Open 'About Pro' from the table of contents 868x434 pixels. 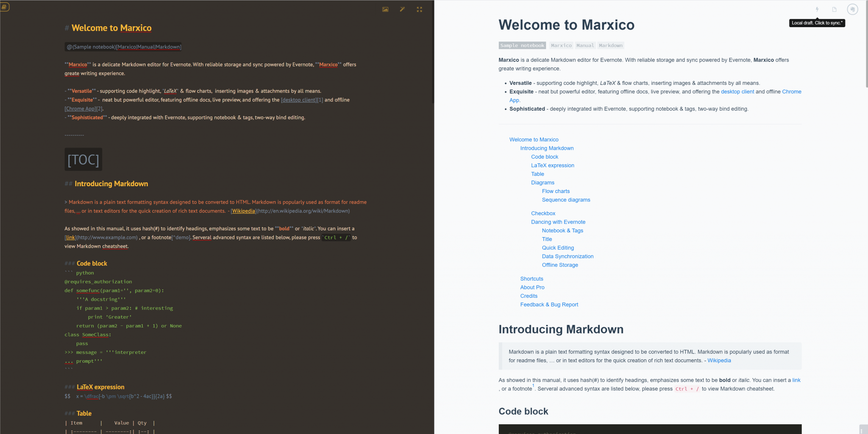(x=532, y=287)
